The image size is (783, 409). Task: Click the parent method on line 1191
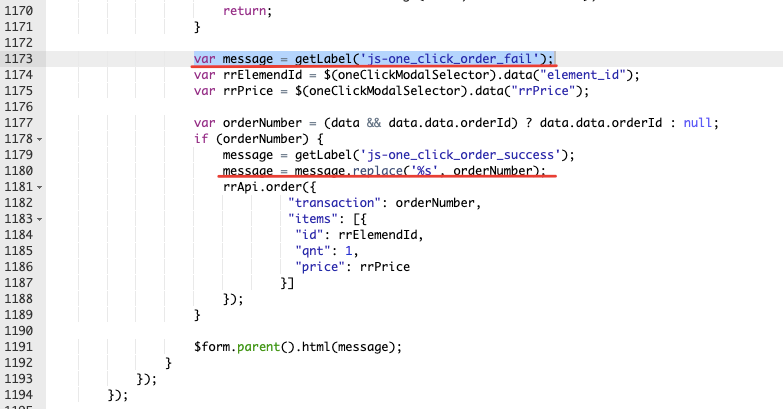pyautogui.click(x=259, y=347)
